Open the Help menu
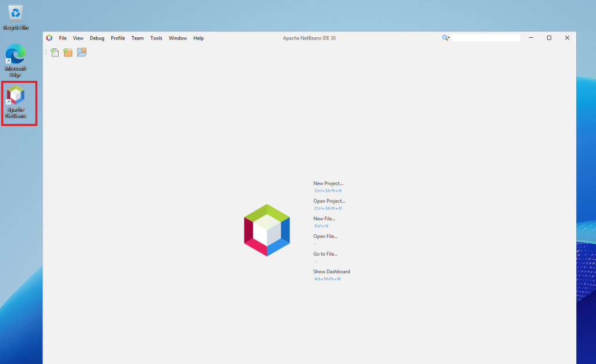The width and height of the screenshot is (596, 364). click(x=198, y=38)
